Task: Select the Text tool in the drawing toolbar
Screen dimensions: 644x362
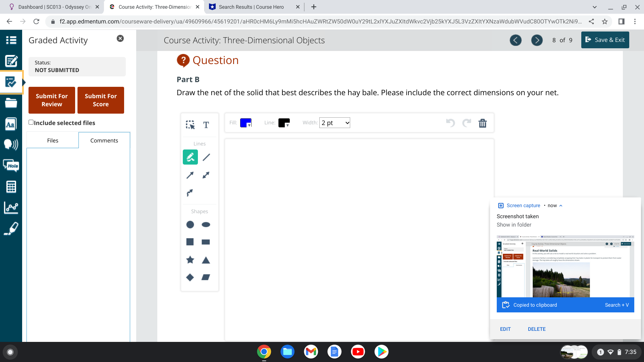Action: [206, 125]
